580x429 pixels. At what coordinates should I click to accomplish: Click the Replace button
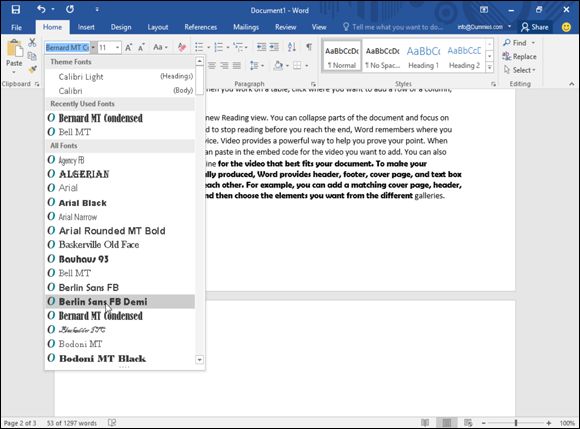(520, 56)
